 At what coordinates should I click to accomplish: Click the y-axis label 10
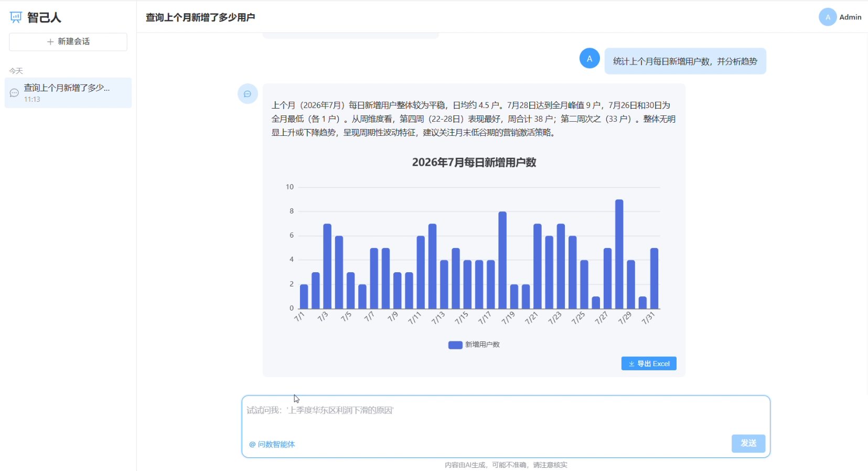(290, 187)
